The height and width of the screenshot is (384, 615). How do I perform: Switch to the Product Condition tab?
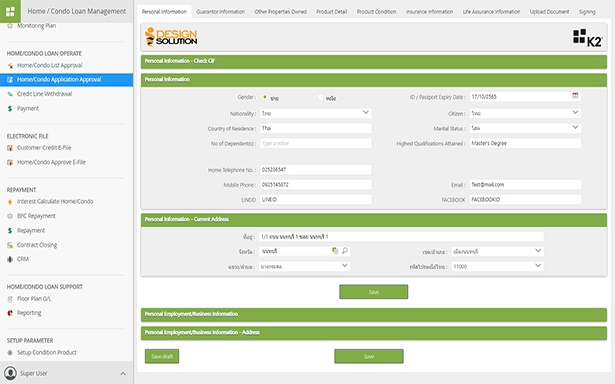pyautogui.click(x=377, y=12)
